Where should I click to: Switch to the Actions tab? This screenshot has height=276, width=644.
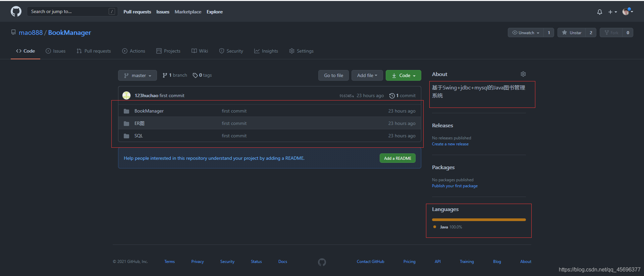134,51
